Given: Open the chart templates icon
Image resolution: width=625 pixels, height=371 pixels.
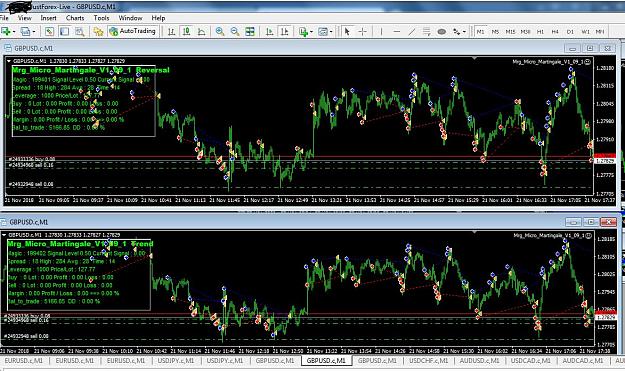Looking at the screenshot, I should [322, 31].
